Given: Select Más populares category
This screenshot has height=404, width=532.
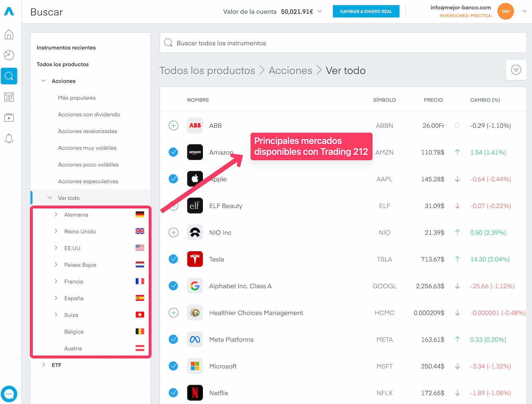Looking at the screenshot, I should [77, 98].
